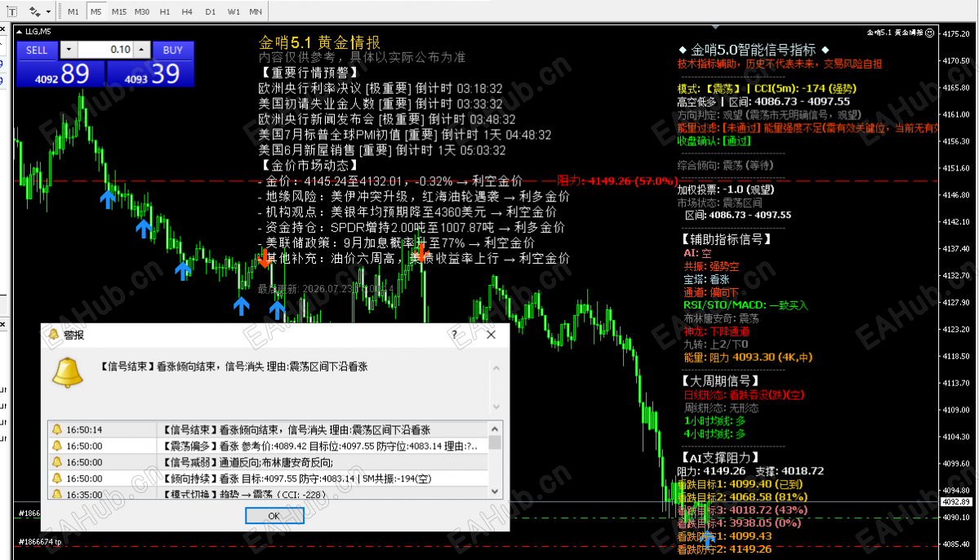Click the RSI/STO/MACD: 一致买入 signal line

tap(745, 305)
